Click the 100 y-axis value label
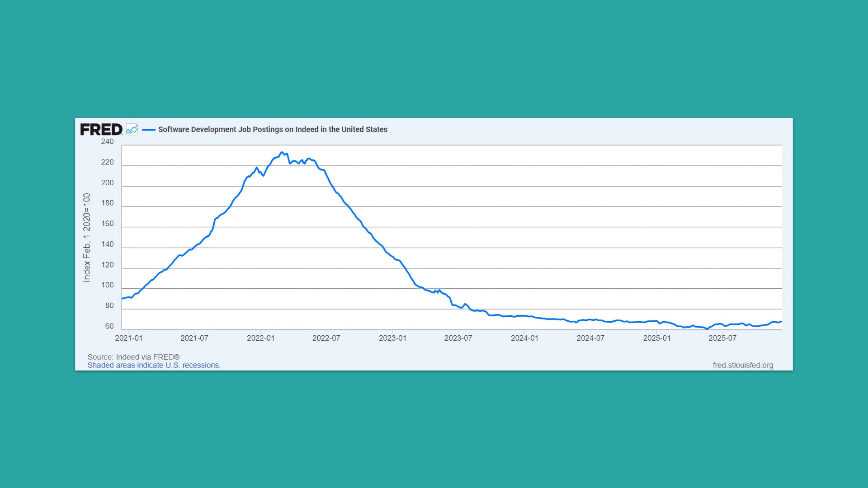Screen dimensions: 868x488 tap(107, 285)
